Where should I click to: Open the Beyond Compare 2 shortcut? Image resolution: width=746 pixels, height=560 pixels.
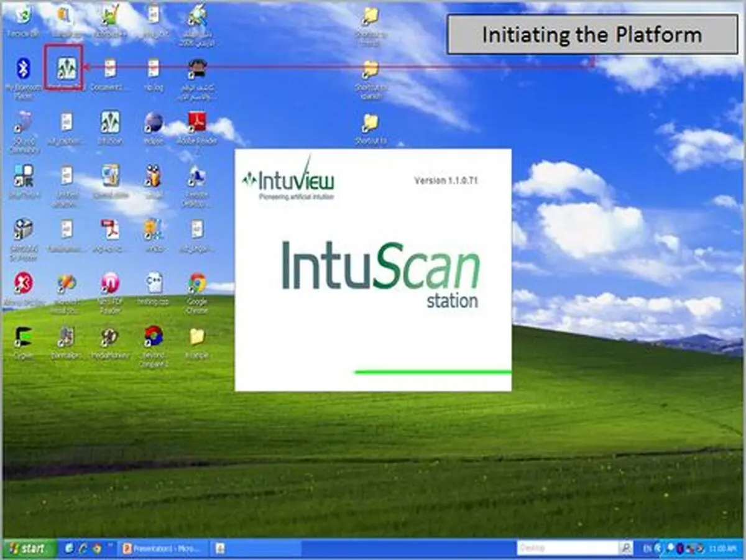[154, 347]
